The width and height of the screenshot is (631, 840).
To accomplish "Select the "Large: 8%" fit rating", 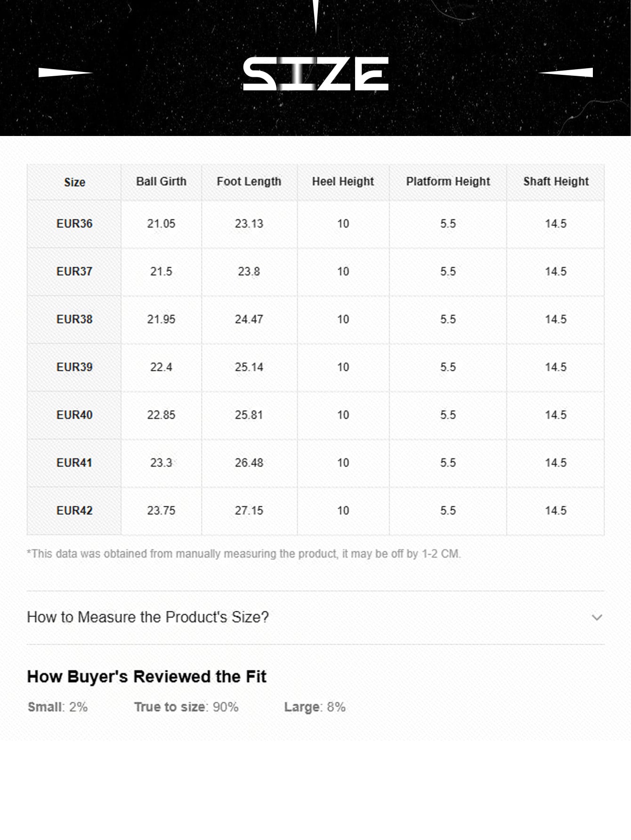I will coord(315,707).
